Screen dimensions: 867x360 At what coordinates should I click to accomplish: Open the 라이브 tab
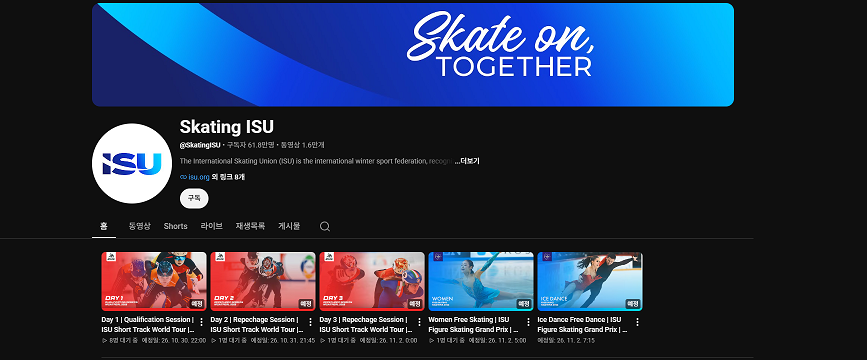pos(212,226)
